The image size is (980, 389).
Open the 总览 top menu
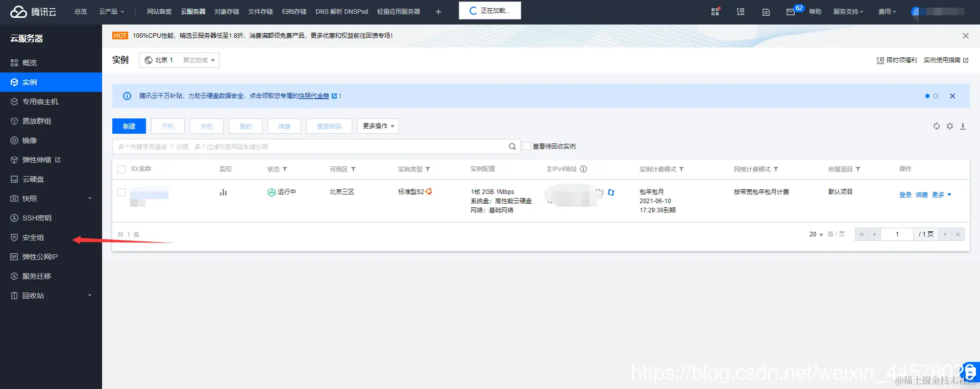(x=81, y=12)
